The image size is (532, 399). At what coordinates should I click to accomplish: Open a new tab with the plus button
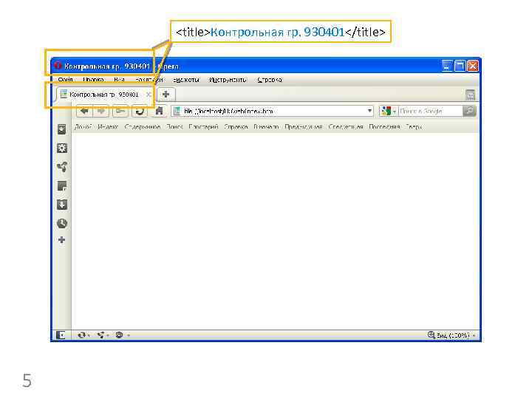pyautogui.click(x=166, y=95)
